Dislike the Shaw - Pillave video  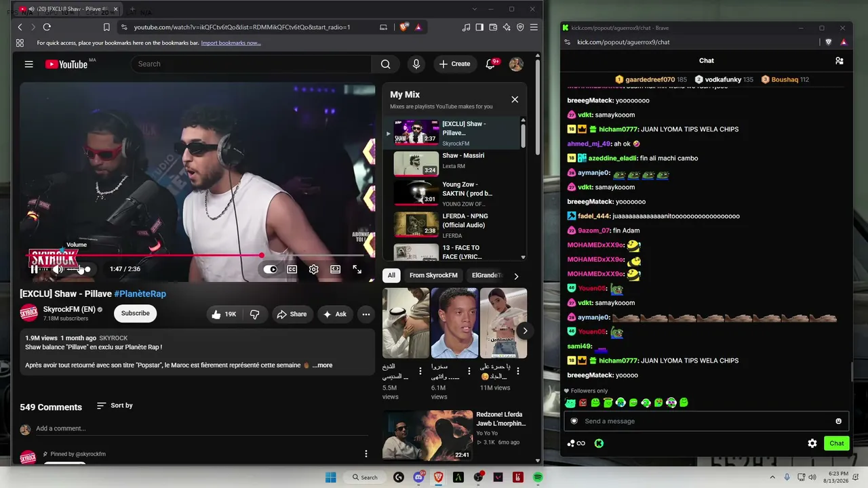pos(255,314)
